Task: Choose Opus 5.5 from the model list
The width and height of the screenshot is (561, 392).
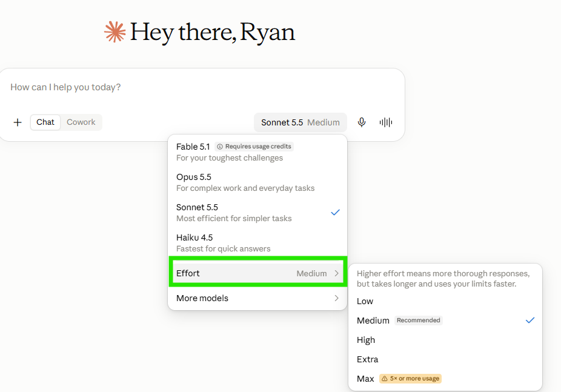Action: 257,182
